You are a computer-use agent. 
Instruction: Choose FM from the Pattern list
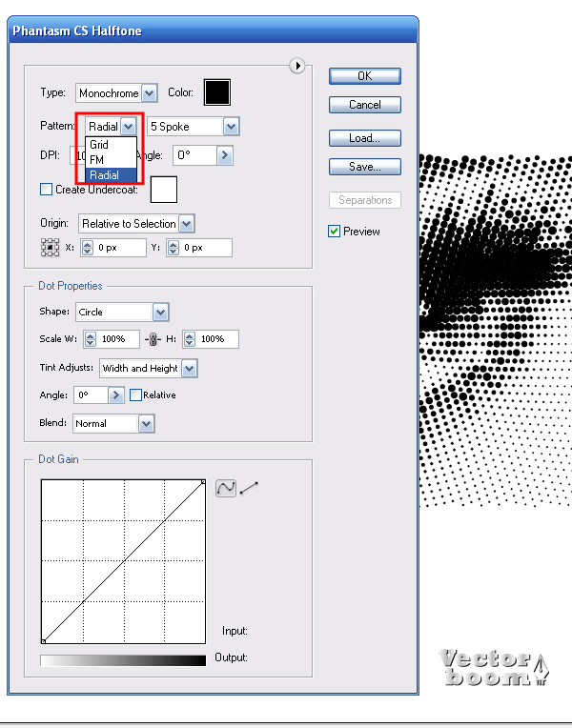[111, 160]
